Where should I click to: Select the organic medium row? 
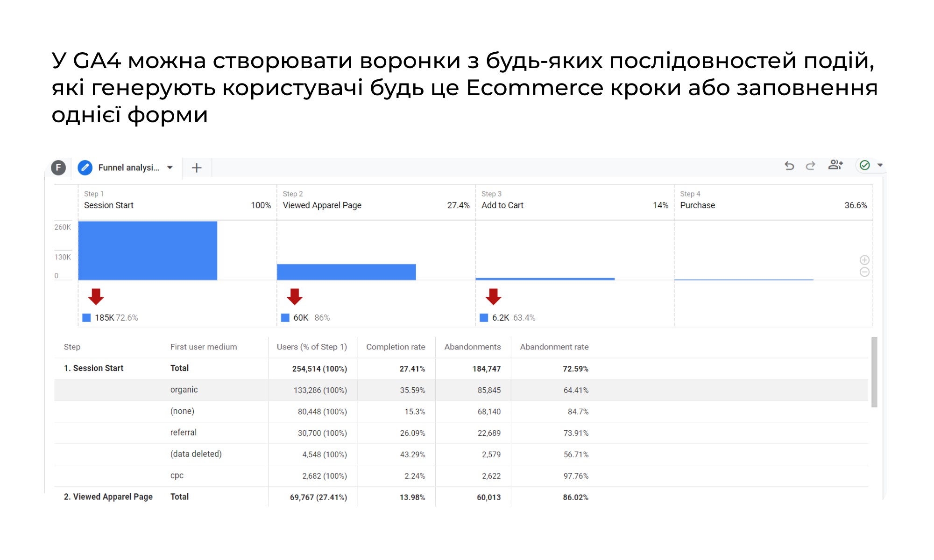pyautogui.click(x=461, y=390)
